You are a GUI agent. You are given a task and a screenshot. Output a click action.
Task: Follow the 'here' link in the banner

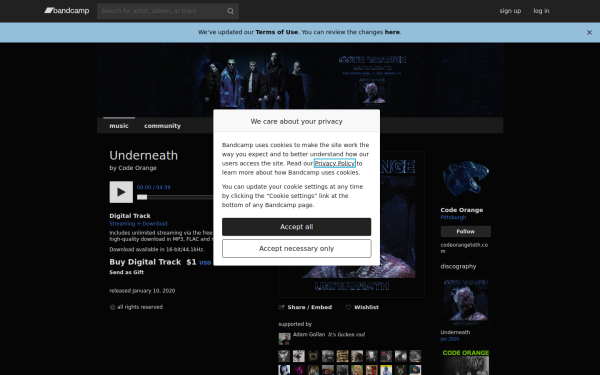pyautogui.click(x=392, y=32)
